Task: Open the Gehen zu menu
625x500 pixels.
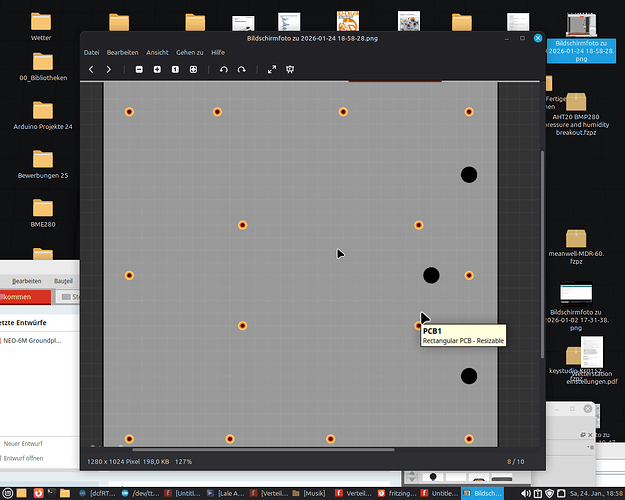Action: pyautogui.click(x=189, y=51)
